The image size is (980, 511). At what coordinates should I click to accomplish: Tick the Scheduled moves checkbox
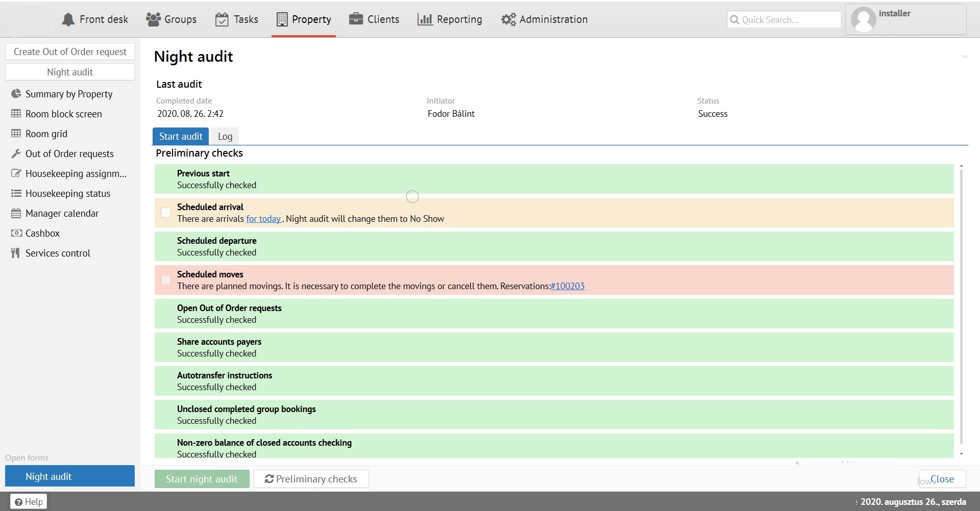click(x=166, y=280)
